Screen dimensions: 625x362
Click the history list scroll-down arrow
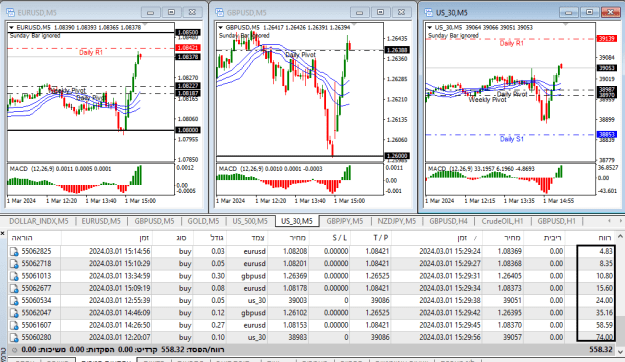(621, 352)
